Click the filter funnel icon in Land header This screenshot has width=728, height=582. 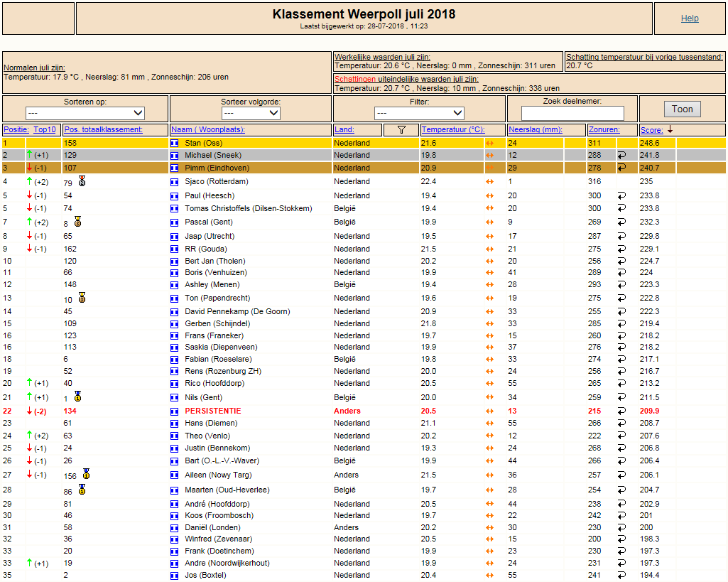[401, 130]
